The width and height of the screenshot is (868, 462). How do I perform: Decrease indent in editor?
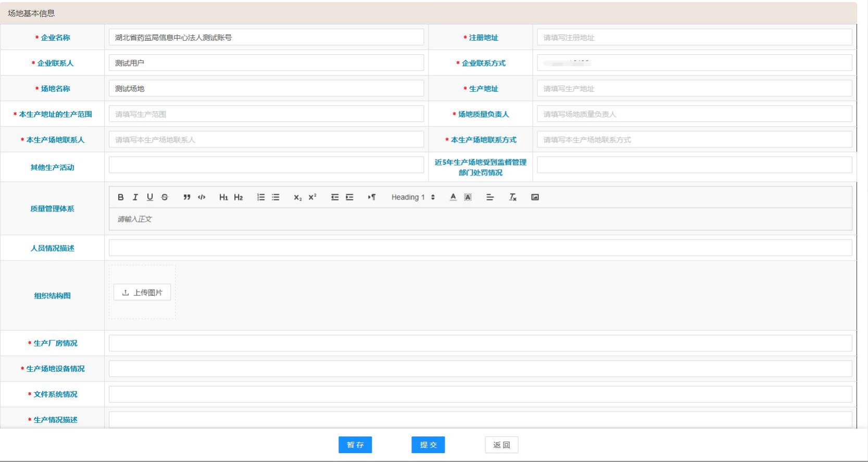[334, 197]
